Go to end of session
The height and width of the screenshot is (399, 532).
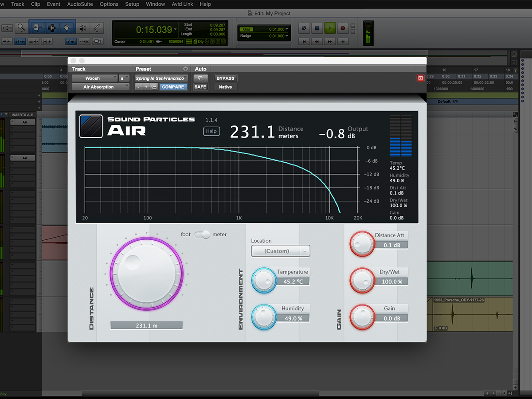[343, 41]
